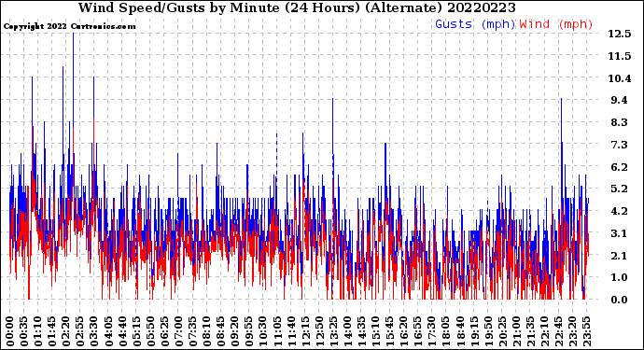
Task: Click the 02:55 time label
Action: click(80, 331)
